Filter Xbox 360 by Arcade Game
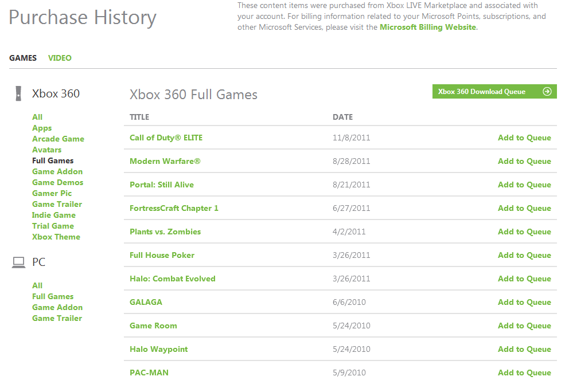569x392 pixels. 58,139
